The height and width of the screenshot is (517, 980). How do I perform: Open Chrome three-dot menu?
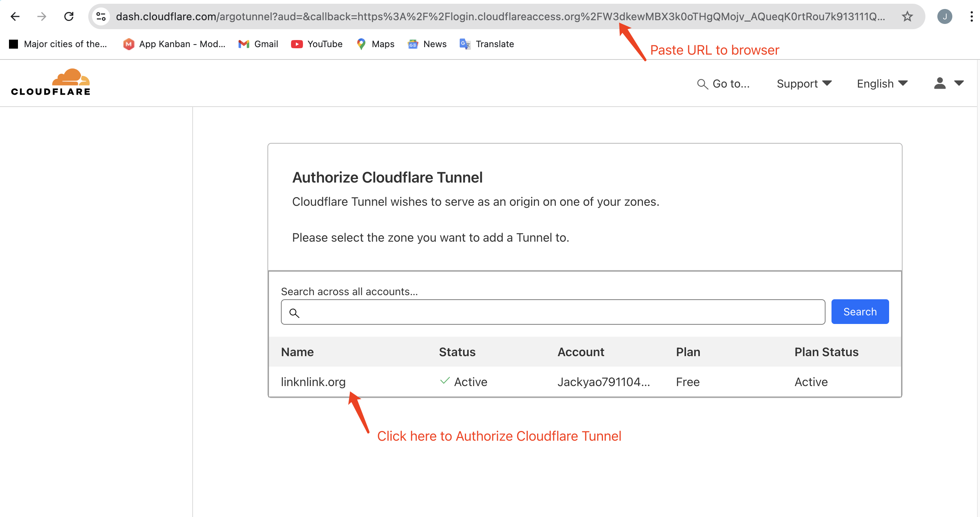tap(971, 16)
